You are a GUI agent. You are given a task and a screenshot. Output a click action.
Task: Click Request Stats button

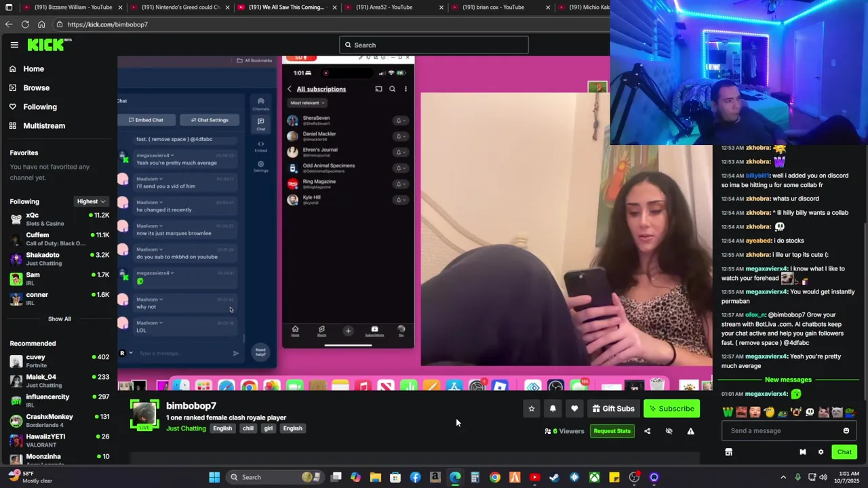[612, 431]
